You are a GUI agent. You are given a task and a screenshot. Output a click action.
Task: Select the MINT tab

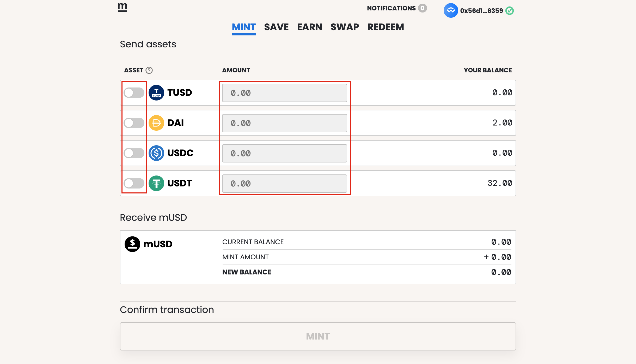point(244,27)
